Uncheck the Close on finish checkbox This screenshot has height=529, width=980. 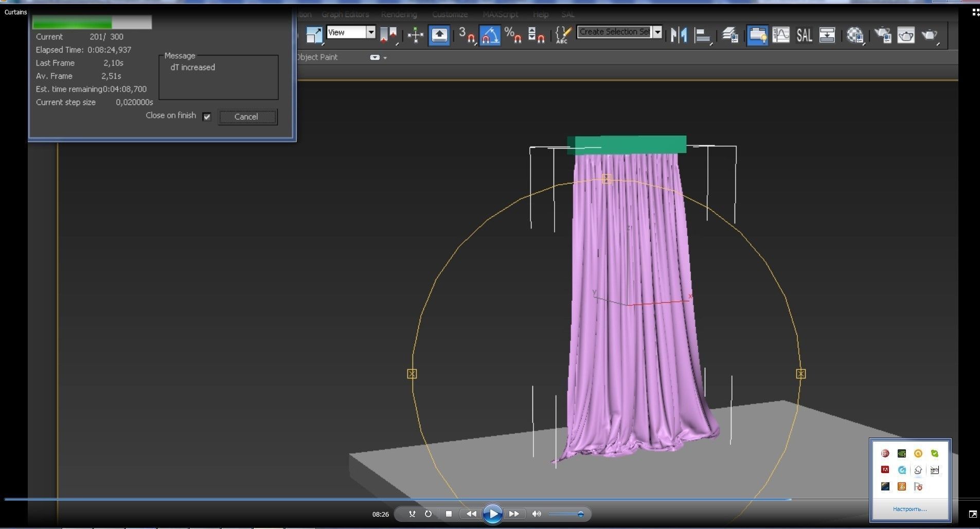[207, 117]
